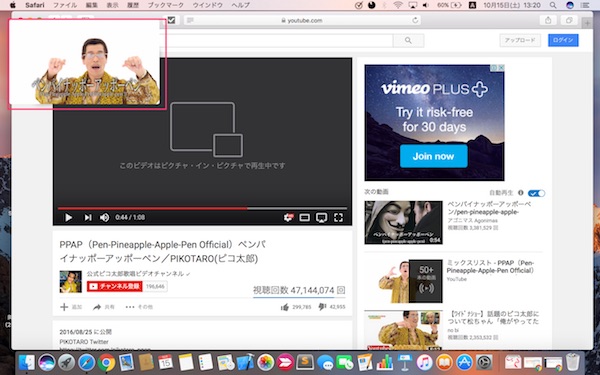Dislike the video with thumbs-down icon

tap(322, 307)
